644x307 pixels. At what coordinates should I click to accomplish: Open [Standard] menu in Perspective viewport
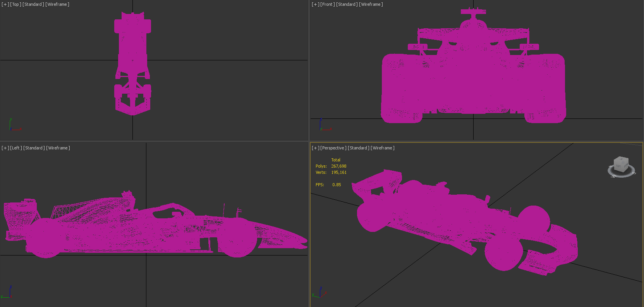tap(359, 148)
